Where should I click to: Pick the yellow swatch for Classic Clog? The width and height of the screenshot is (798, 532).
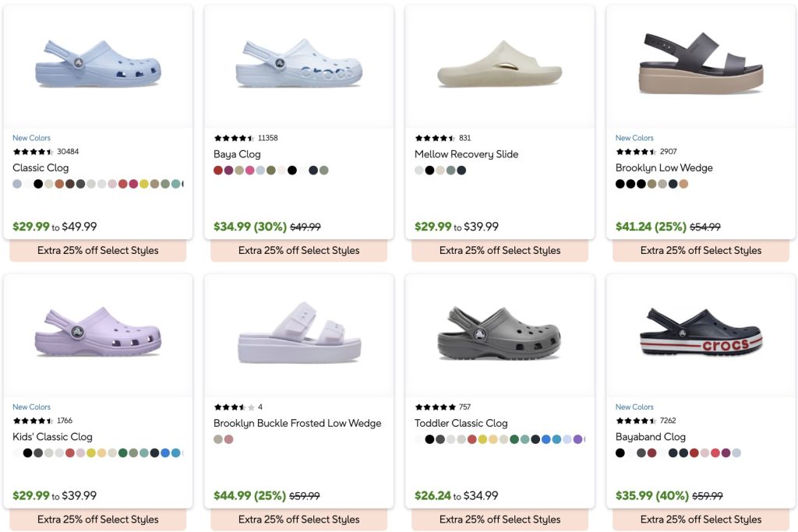[144, 184]
